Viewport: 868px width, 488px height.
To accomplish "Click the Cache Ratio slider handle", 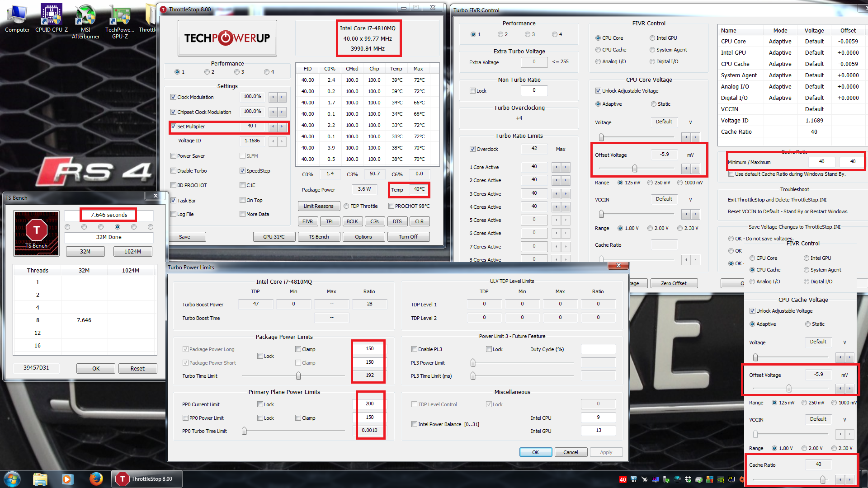I will click(x=823, y=479).
